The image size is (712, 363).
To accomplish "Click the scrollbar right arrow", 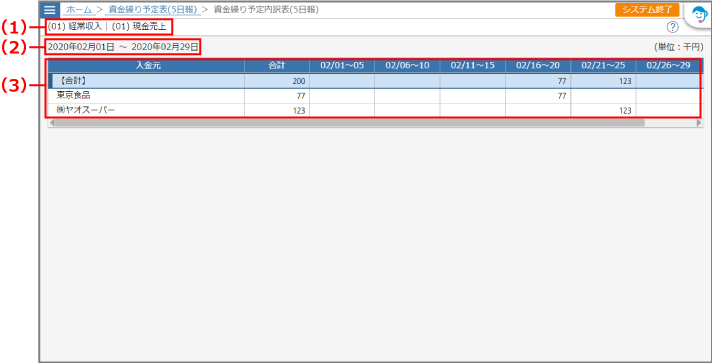I will coord(699,123).
